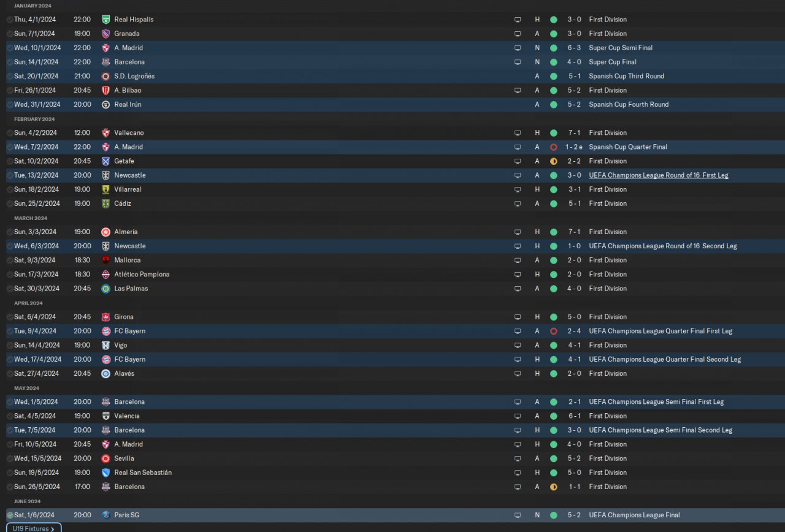
Task: Click the Villarreal club badge
Action: pyautogui.click(x=105, y=189)
